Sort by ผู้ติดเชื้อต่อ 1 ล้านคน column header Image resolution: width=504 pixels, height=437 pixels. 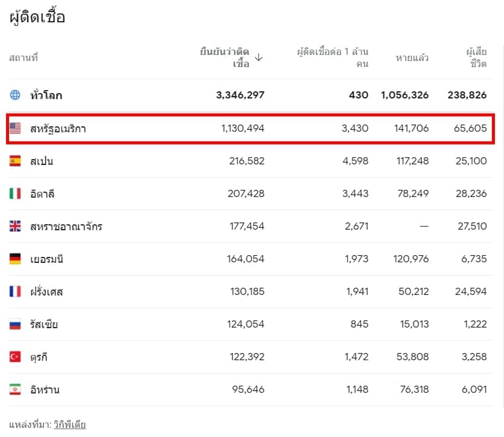pyautogui.click(x=332, y=57)
